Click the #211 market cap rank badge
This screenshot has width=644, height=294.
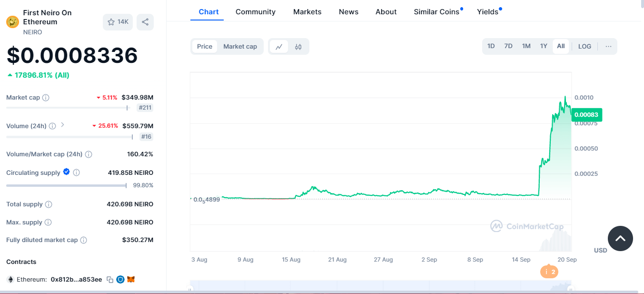point(145,108)
